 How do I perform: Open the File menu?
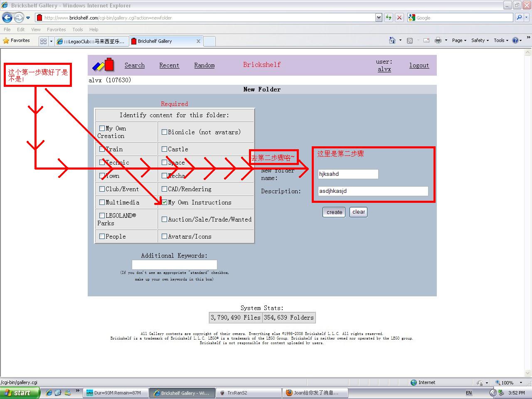(7, 30)
